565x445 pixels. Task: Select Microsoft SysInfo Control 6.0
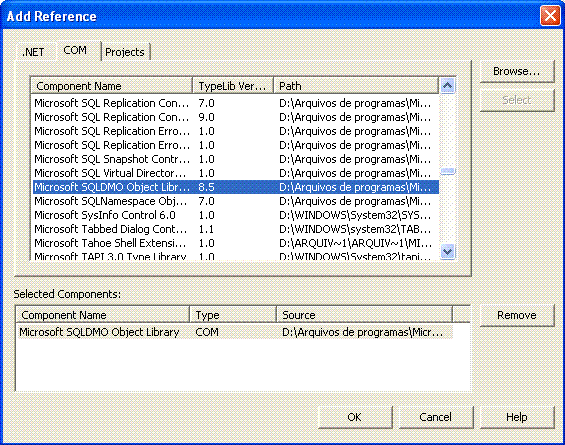(236, 215)
